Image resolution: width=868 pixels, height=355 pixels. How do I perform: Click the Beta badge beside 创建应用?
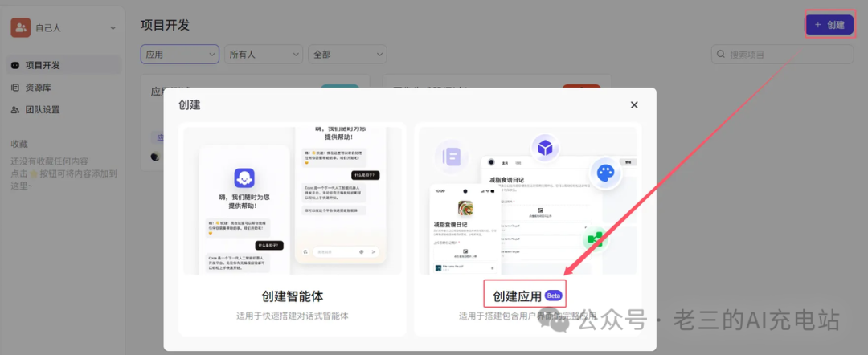554,296
